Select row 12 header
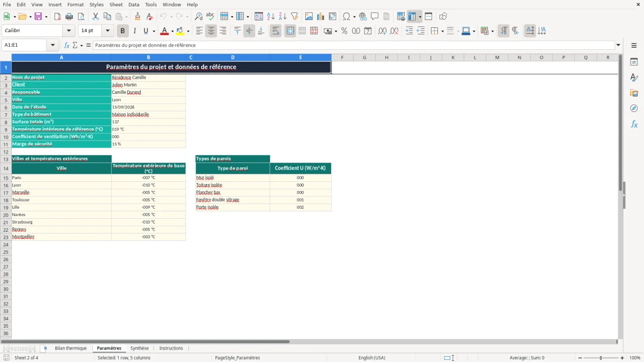 pyautogui.click(x=6, y=152)
